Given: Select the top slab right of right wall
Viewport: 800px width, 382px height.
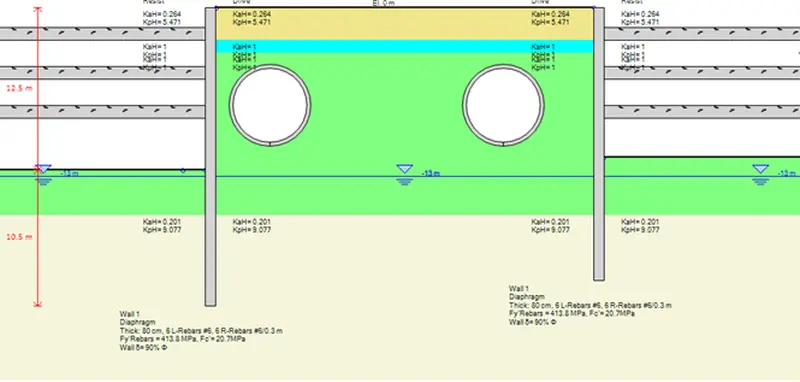Looking at the screenshot, I should [703, 34].
